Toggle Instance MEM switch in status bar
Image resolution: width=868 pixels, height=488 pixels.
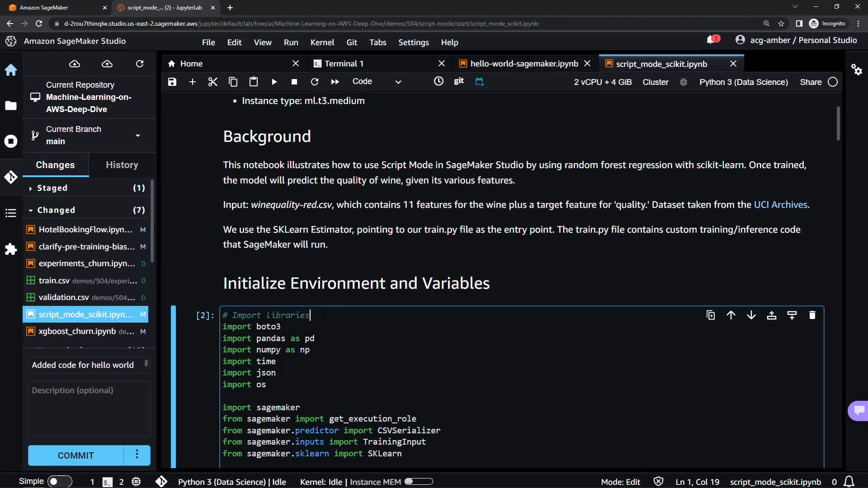tap(419, 482)
